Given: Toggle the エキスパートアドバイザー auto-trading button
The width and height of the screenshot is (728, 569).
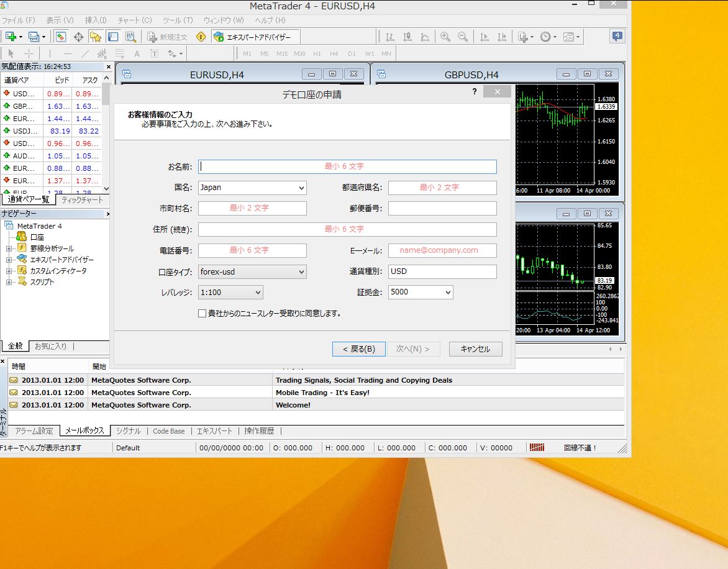Looking at the screenshot, I should point(255,37).
